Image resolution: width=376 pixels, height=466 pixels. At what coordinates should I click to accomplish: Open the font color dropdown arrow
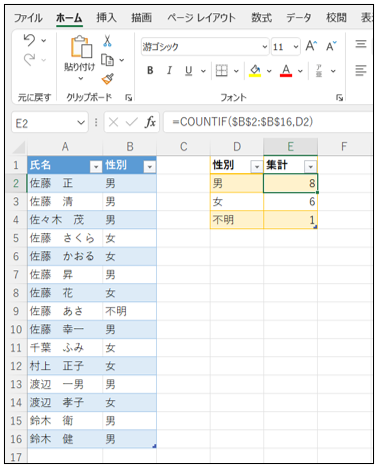[x=300, y=71]
